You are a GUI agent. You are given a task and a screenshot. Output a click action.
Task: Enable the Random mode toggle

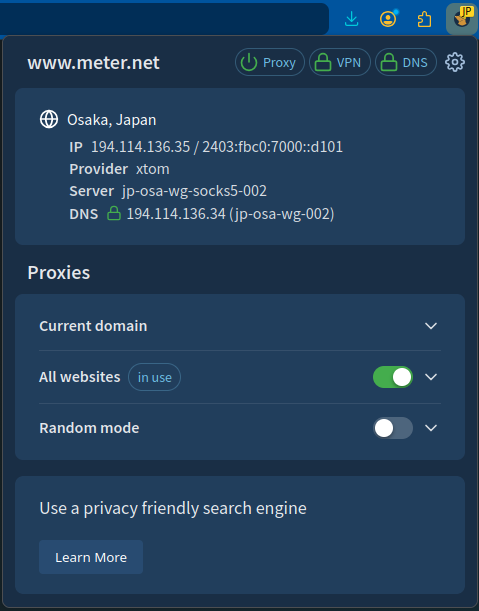tap(393, 428)
